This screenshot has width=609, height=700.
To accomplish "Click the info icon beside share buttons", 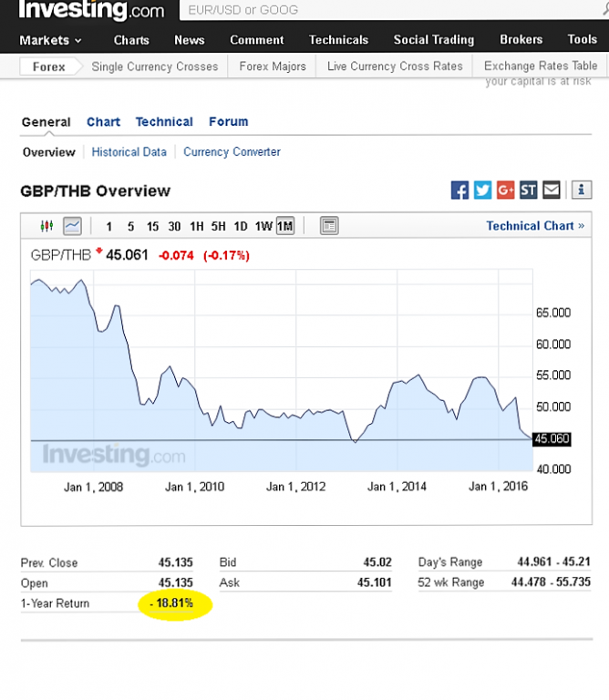I will [583, 190].
